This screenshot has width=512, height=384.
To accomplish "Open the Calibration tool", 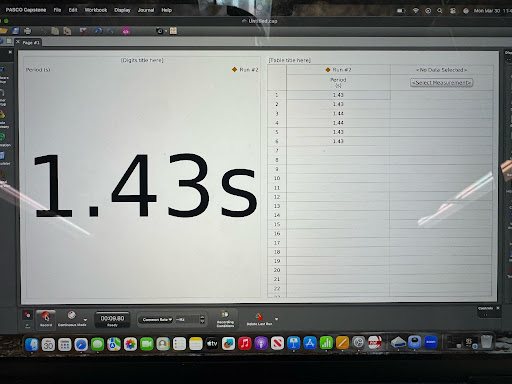I will click(x=4, y=140).
